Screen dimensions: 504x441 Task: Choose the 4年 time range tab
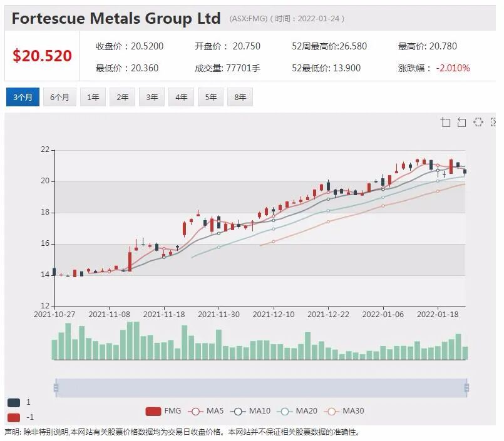point(182,97)
